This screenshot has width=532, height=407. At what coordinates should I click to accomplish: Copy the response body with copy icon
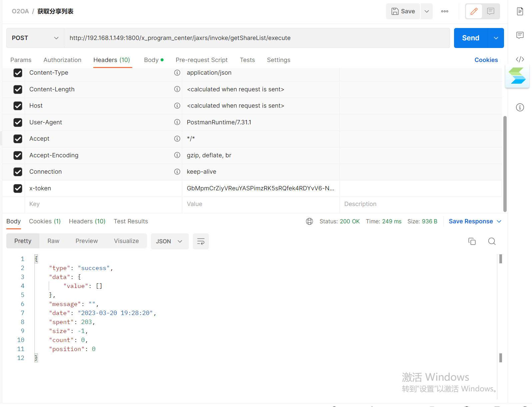coord(472,241)
